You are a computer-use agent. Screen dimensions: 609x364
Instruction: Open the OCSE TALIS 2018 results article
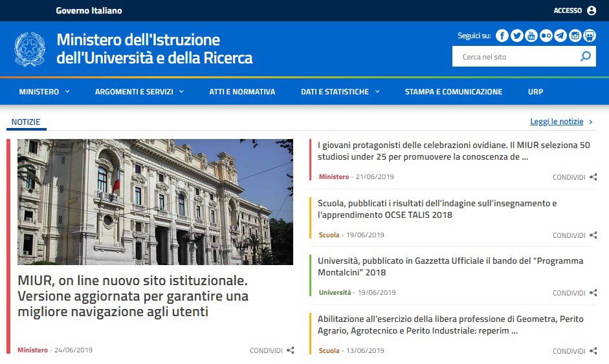coord(437,209)
